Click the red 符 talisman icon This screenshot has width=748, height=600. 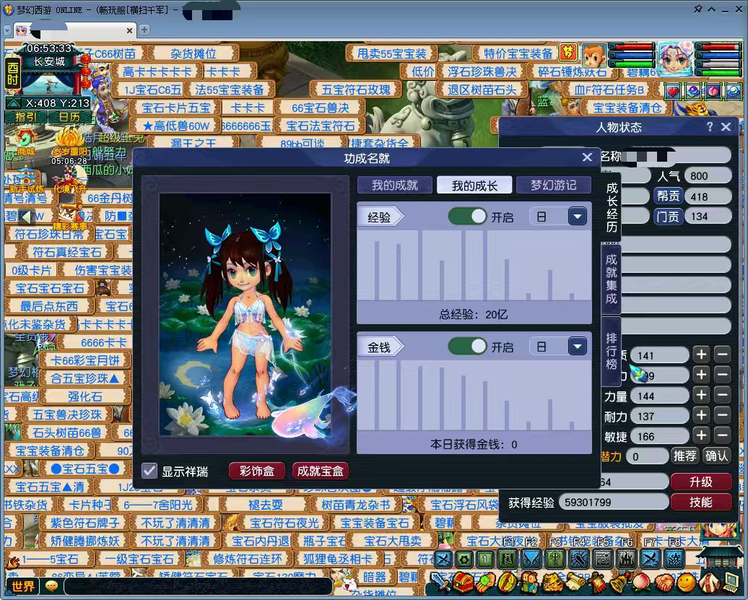point(568,52)
